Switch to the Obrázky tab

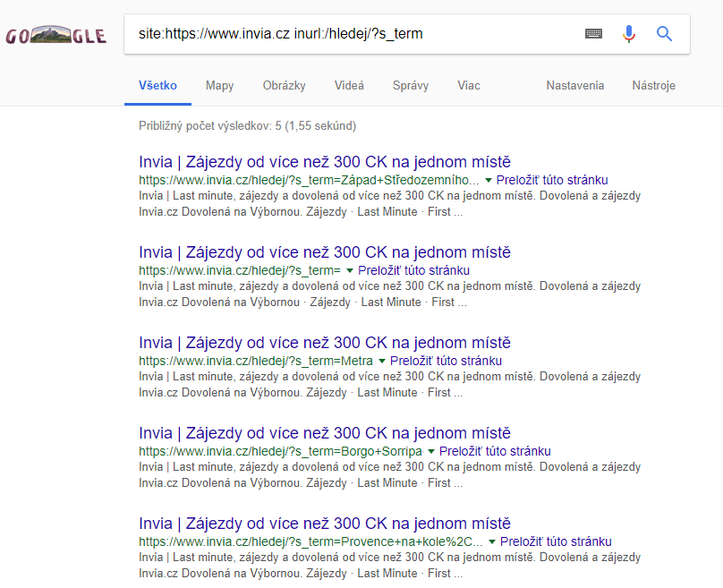point(284,86)
